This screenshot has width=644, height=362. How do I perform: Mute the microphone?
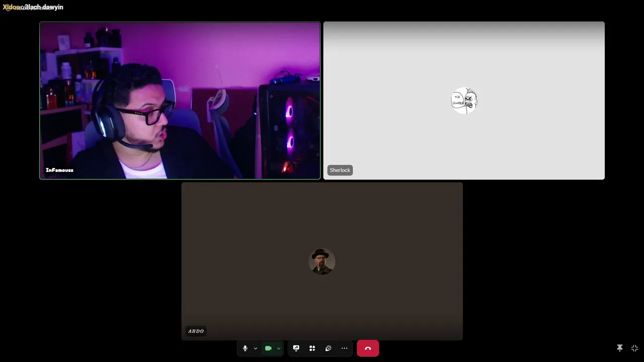coord(245,348)
